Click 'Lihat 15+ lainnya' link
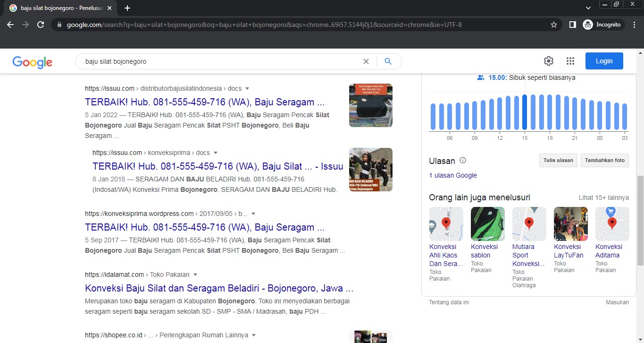 pos(604,197)
